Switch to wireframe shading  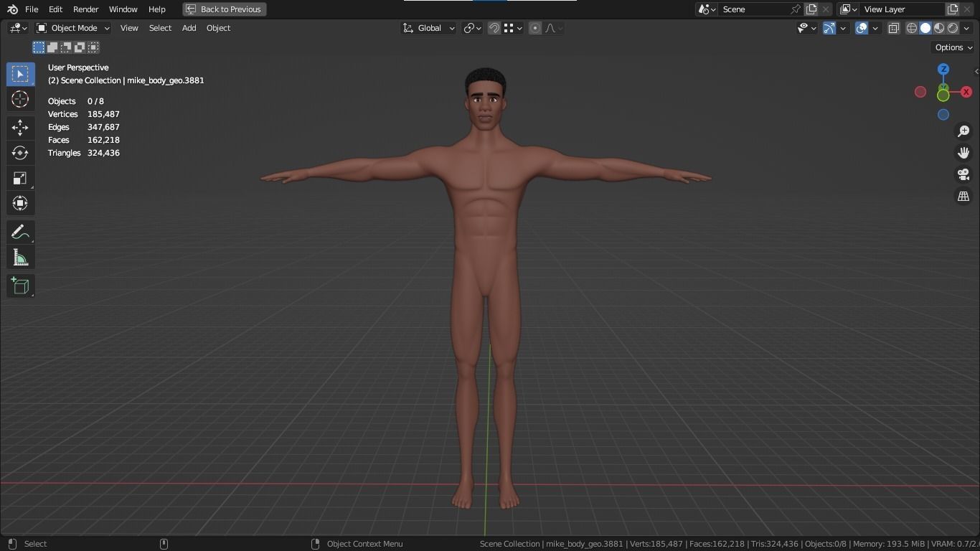(912, 28)
